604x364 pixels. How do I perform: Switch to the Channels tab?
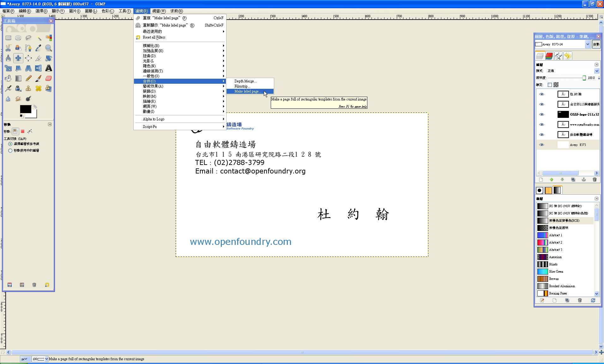(x=549, y=56)
